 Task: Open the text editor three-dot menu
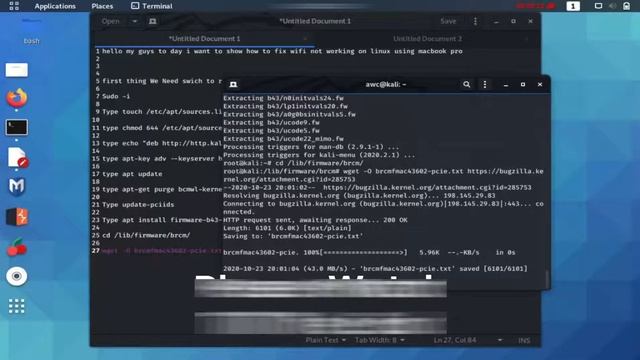475,21
